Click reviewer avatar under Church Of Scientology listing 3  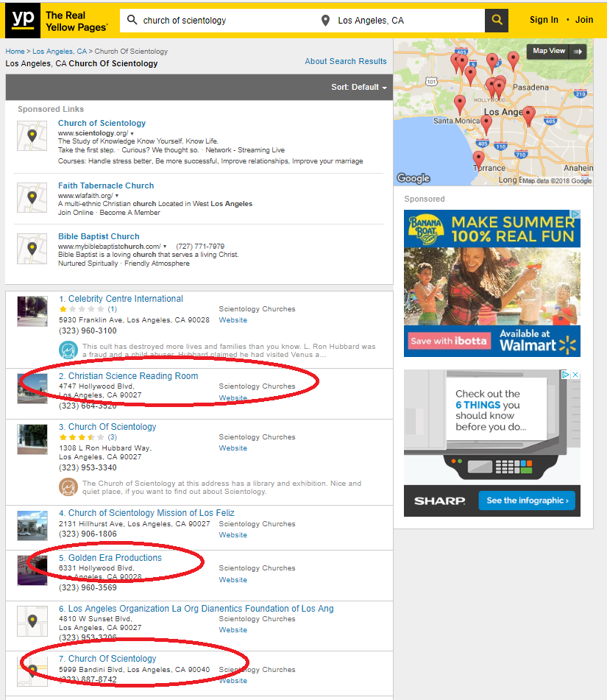[x=68, y=487]
